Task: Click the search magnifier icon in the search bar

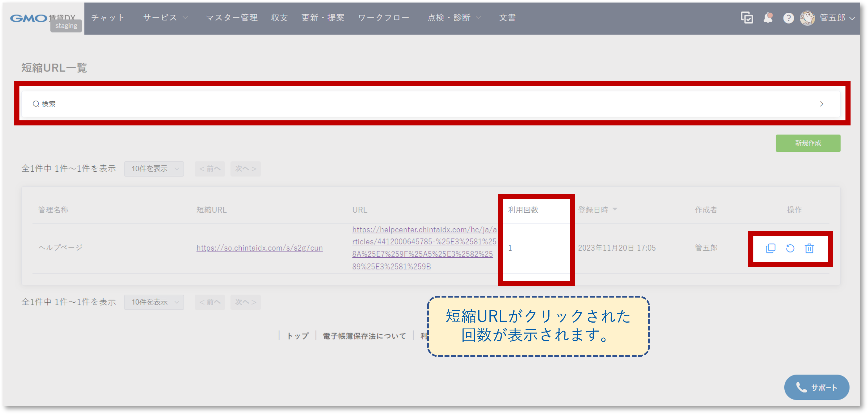Action: 36,104
